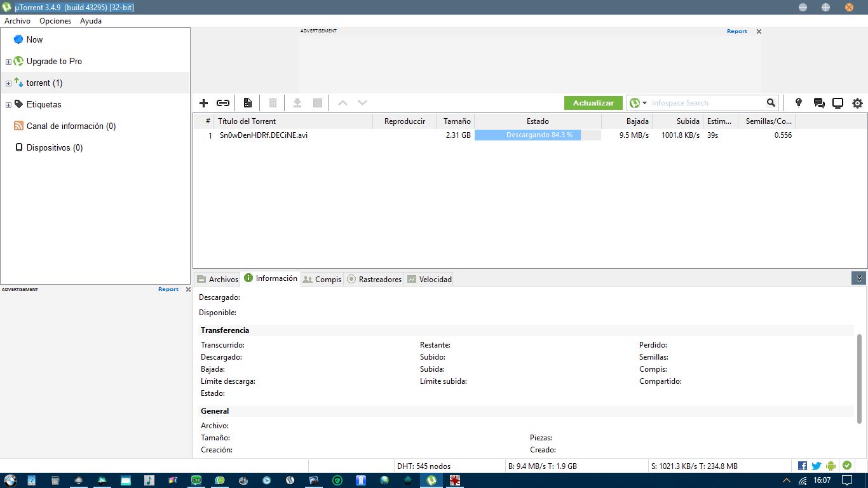
Task: Add torrent from URL link icon
Action: tap(223, 103)
